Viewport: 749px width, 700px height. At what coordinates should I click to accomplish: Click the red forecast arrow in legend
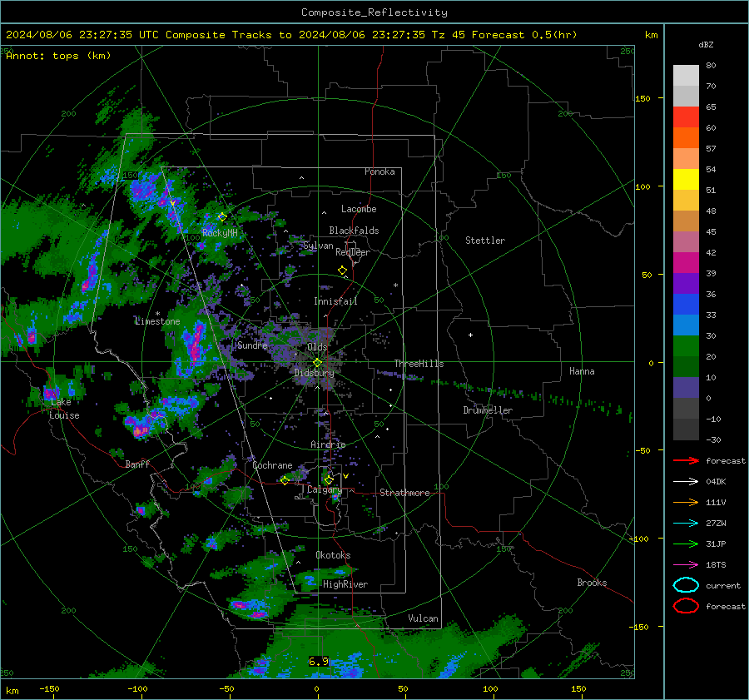(686, 460)
